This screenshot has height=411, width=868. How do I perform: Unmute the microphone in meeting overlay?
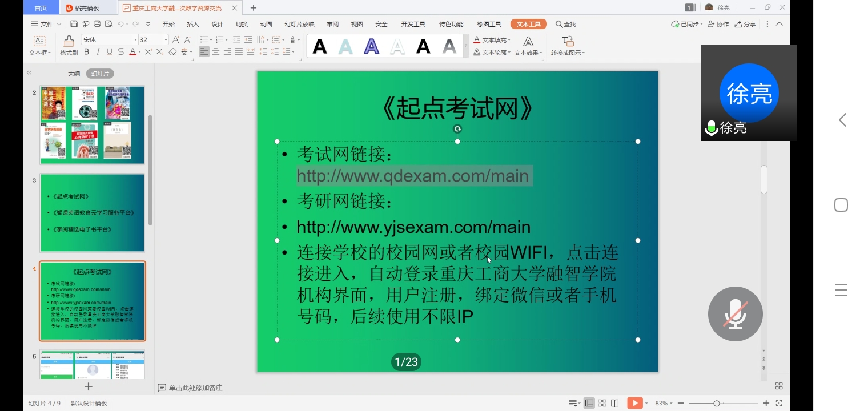[736, 314]
